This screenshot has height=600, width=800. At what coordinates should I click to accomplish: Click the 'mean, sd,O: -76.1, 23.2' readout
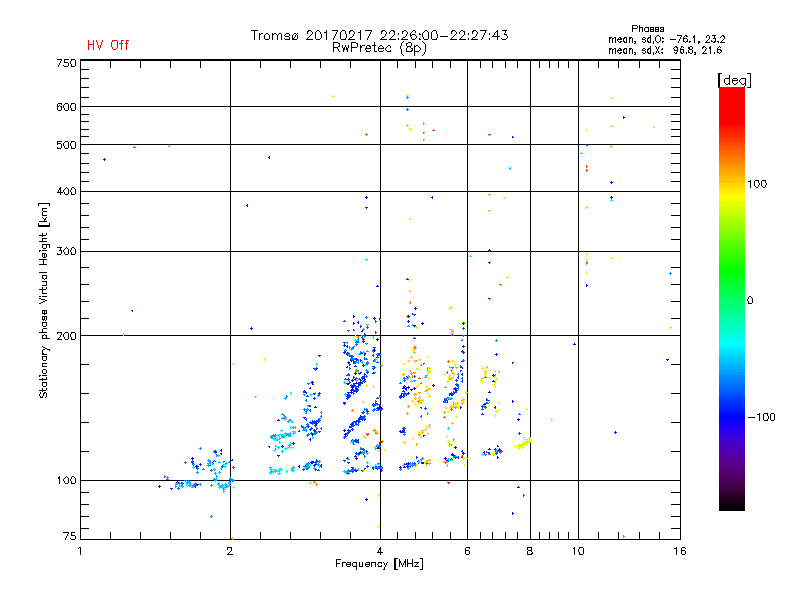click(666, 39)
